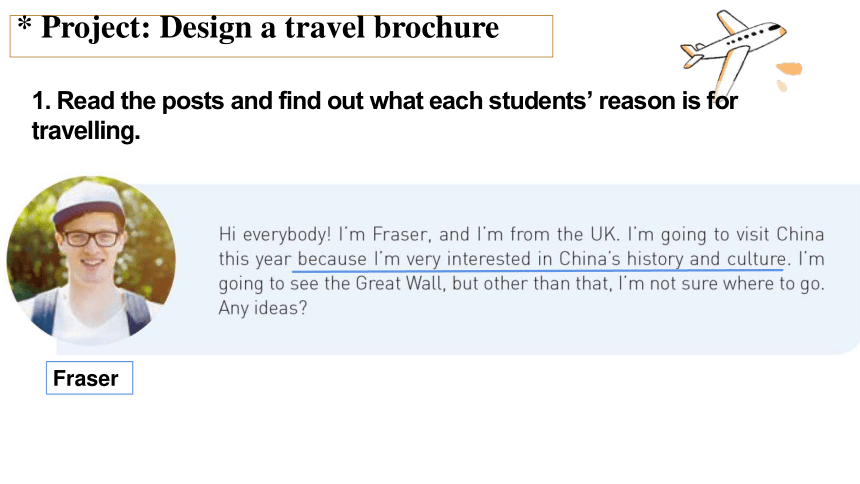Click the airplane's wing
Screen dimensions: 860x484
coord(733,70)
